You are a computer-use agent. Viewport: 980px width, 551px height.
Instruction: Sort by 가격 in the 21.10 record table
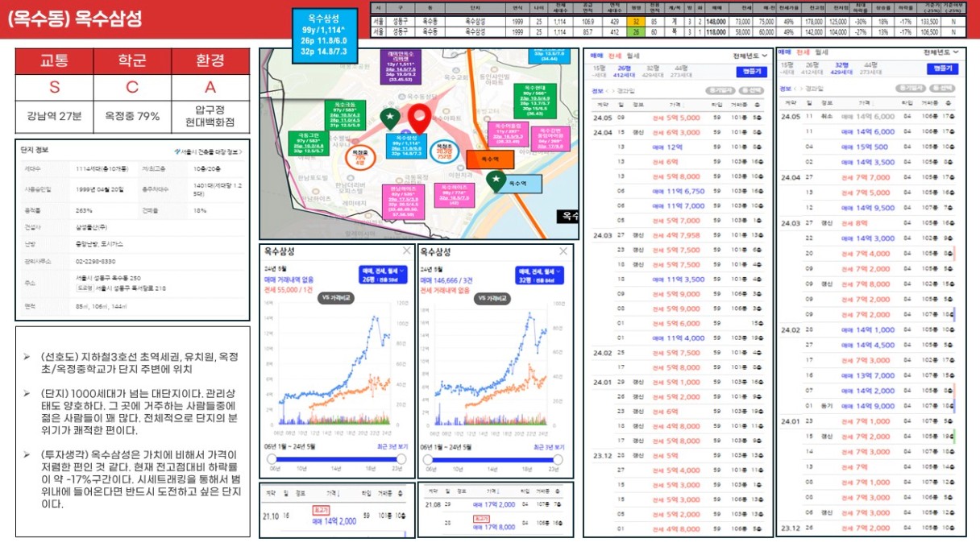click(x=332, y=491)
